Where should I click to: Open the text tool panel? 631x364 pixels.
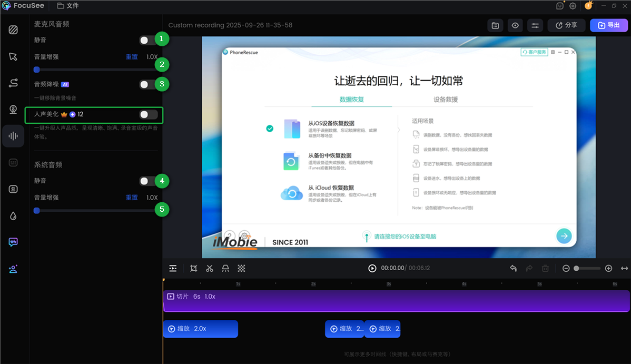tap(13, 189)
